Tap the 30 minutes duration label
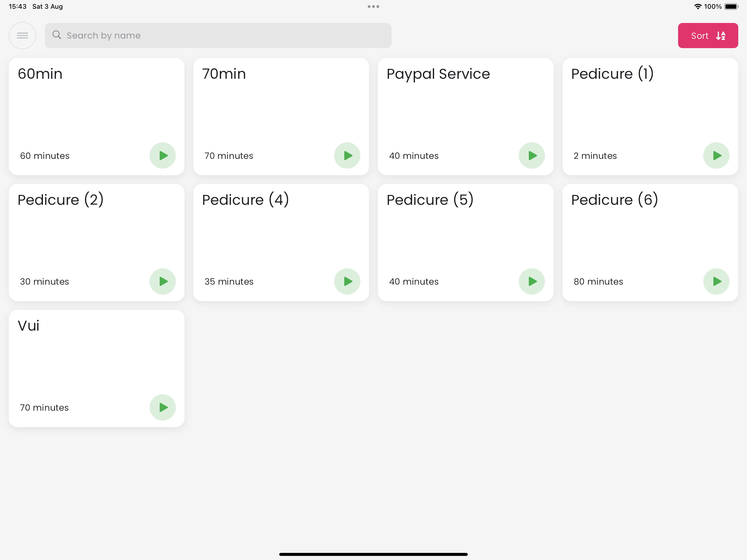 point(45,282)
